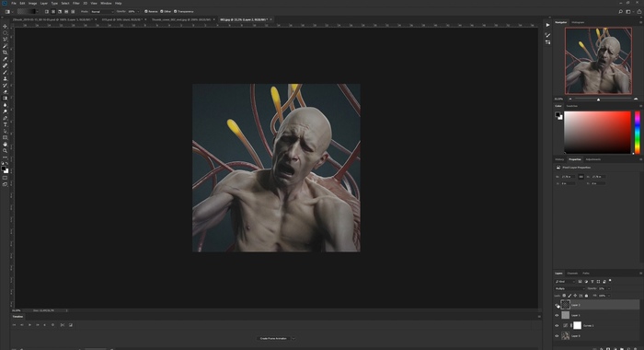The image size is (644, 350).
Task: Switch to the Channels tab
Action: pyautogui.click(x=572, y=273)
